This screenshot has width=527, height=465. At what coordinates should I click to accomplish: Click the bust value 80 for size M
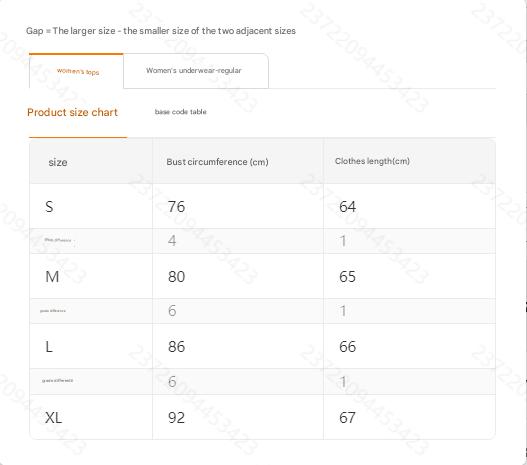[x=176, y=277]
